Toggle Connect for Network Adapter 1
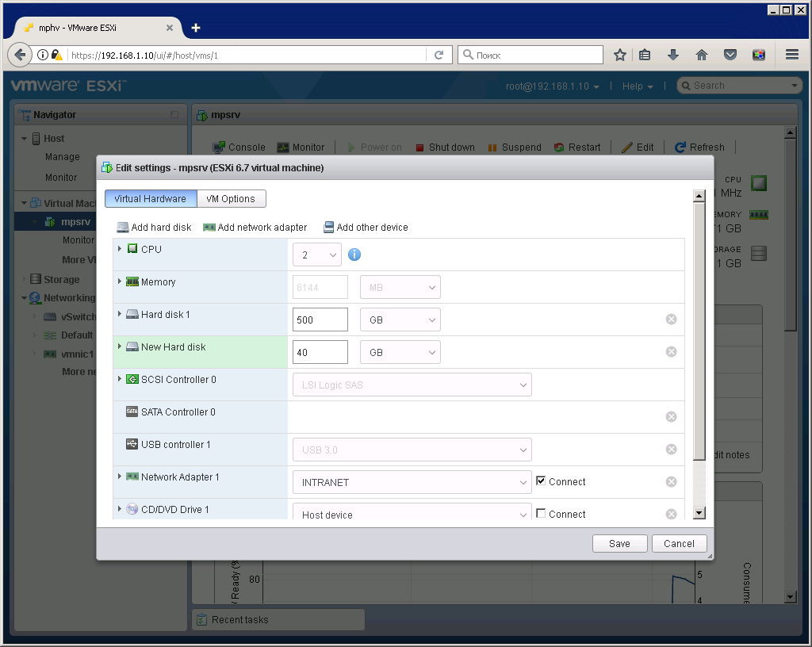 coord(541,480)
